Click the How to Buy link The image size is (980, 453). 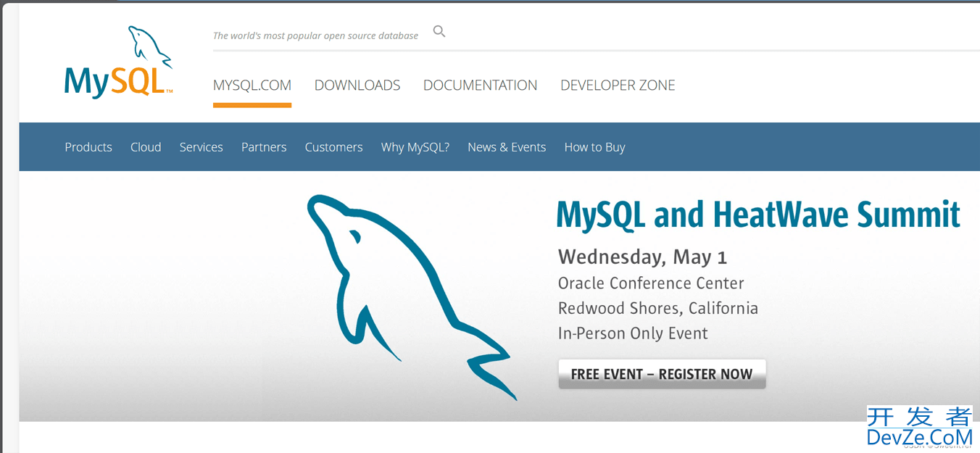tap(595, 147)
